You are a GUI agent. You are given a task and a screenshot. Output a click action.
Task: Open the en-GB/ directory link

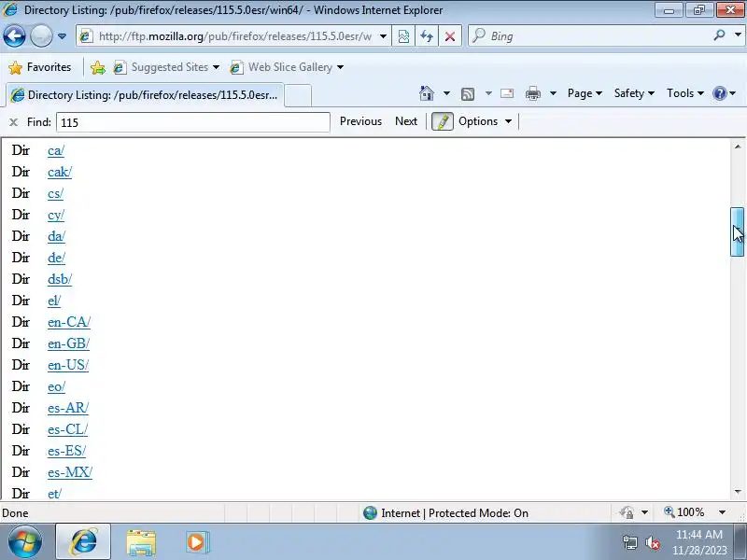click(68, 343)
